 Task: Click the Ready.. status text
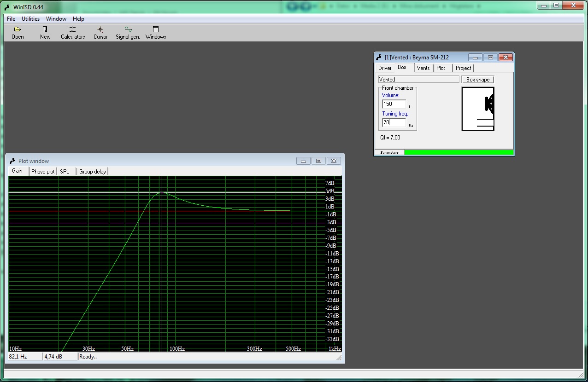pyautogui.click(x=88, y=357)
